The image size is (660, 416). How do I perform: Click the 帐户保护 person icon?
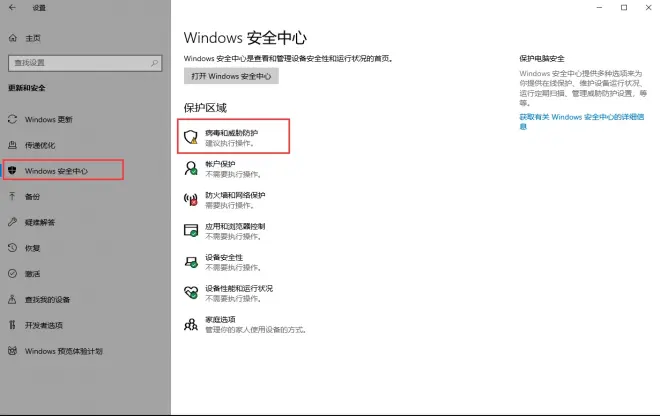[x=191, y=168]
